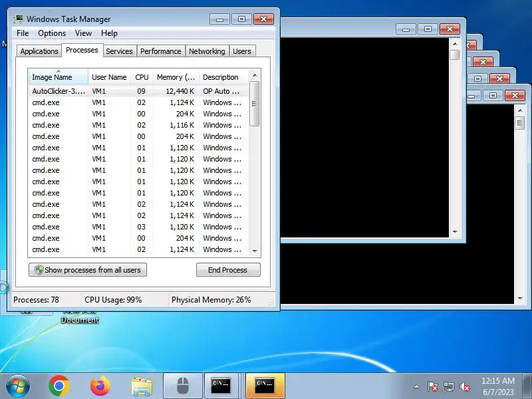Open the Action Center flag icon

click(433, 386)
